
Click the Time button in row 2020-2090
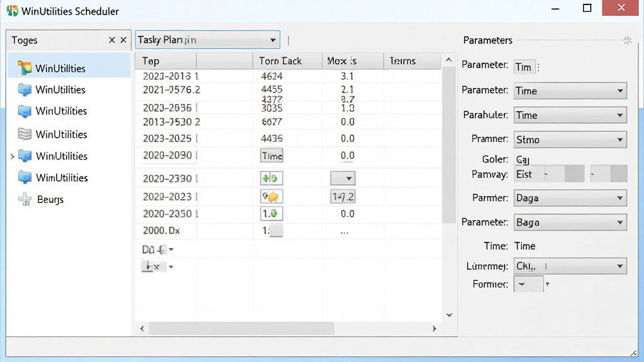point(272,156)
